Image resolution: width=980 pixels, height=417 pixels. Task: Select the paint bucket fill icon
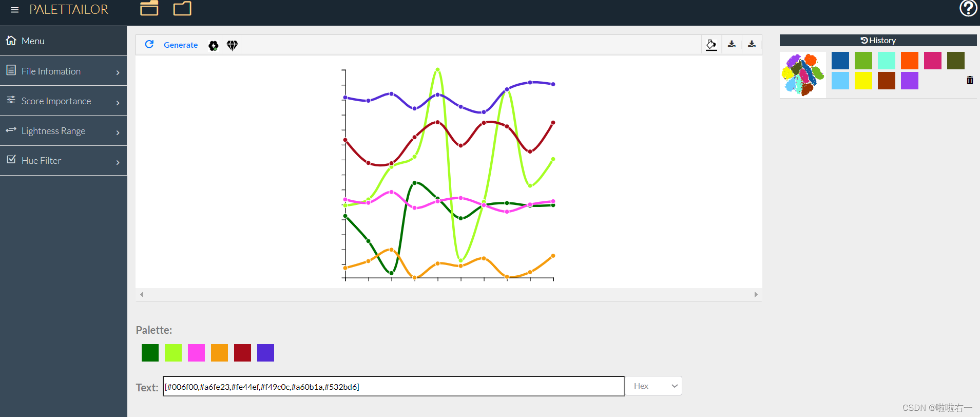point(711,45)
